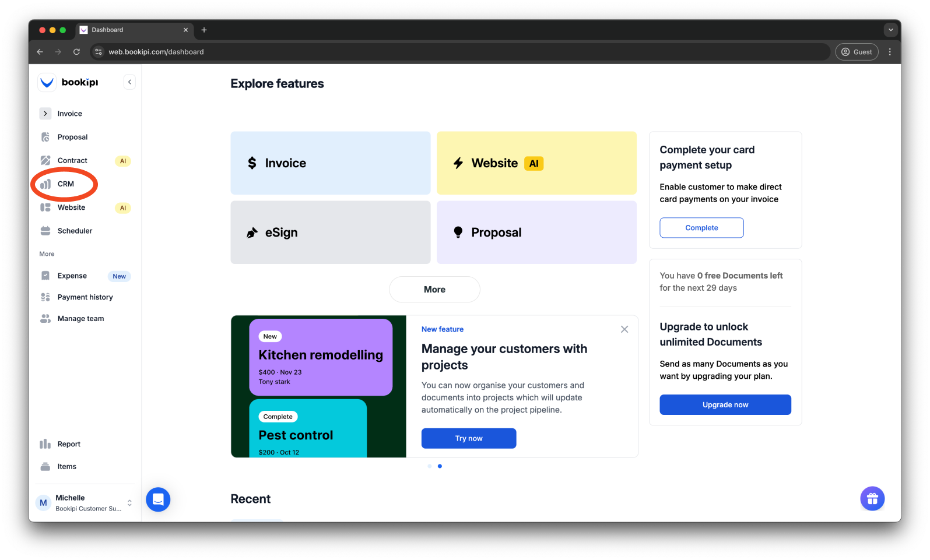930x560 pixels.
Task: Click the CRM bar chart icon
Action: pos(45,184)
